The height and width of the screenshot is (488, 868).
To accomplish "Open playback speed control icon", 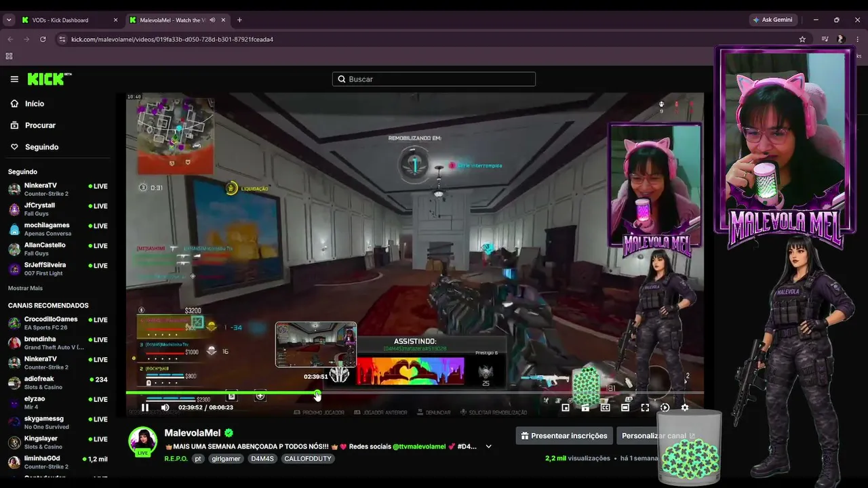I will pyautogui.click(x=665, y=407).
